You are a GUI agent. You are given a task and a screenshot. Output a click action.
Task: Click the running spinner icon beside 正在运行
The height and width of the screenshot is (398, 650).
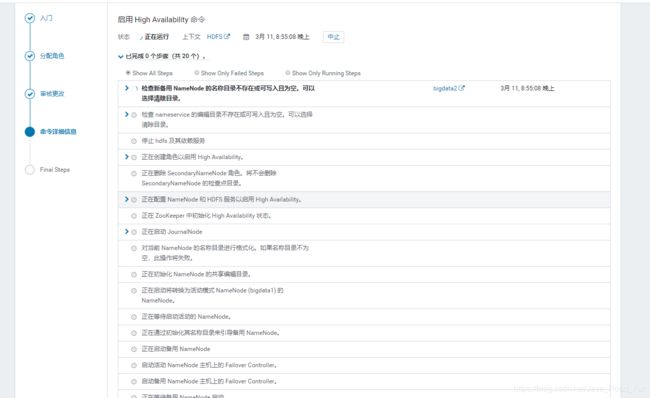[141, 37]
